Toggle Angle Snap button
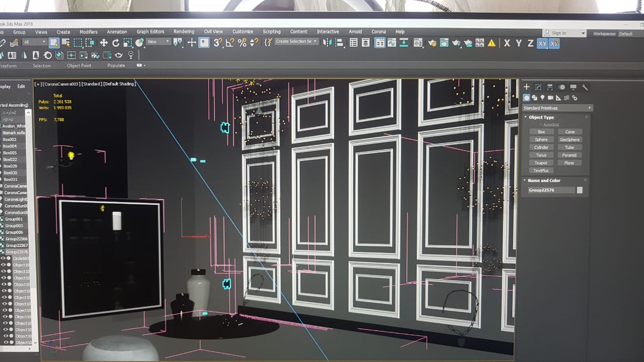644x362 pixels. click(x=229, y=43)
